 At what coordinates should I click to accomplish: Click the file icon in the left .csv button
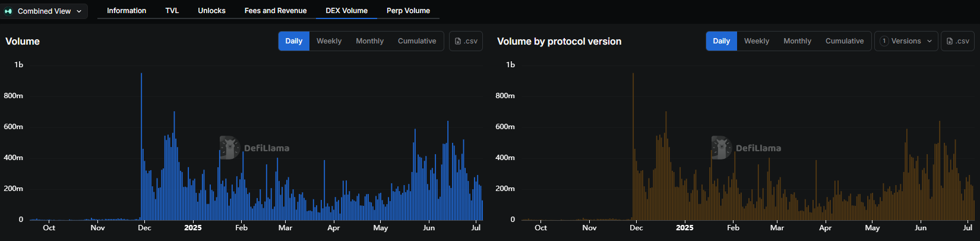(458, 41)
